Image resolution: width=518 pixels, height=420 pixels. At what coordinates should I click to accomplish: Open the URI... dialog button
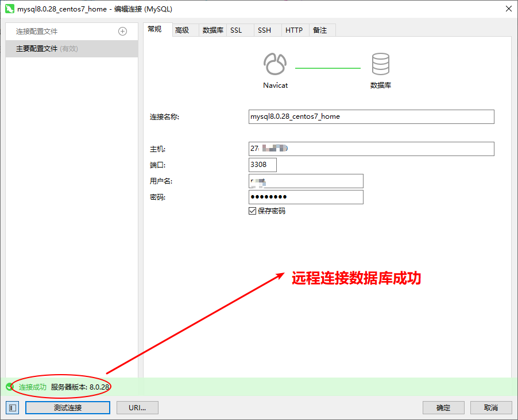137,408
